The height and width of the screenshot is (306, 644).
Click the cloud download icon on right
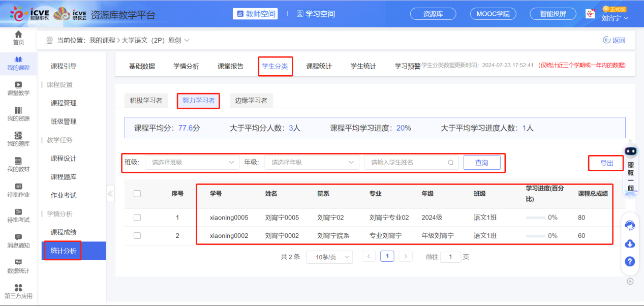point(630,243)
